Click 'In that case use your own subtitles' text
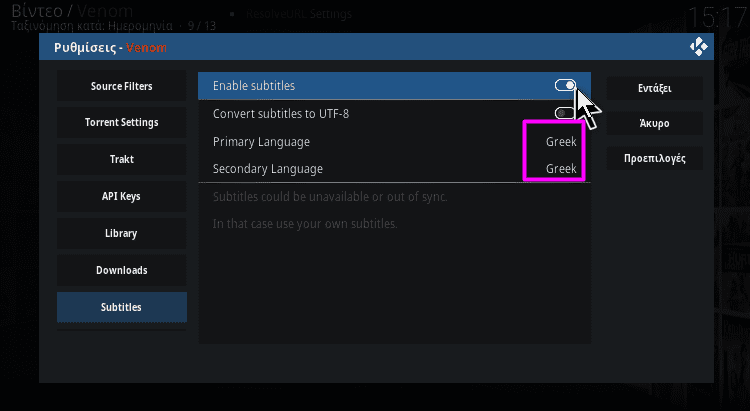 tap(305, 224)
